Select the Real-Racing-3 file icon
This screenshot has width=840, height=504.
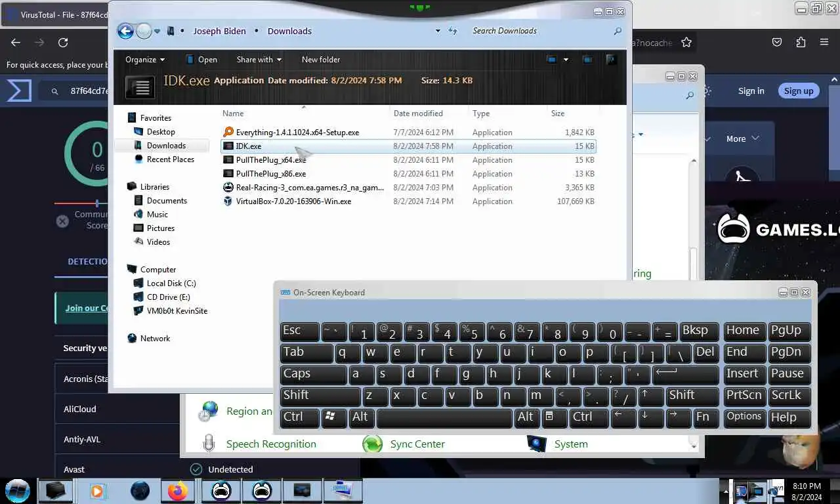228,188
